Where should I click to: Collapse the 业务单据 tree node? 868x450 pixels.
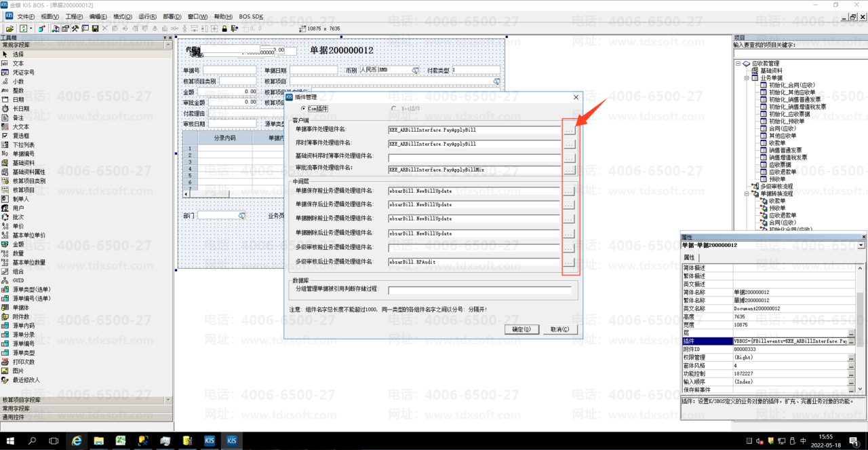point(746,78)
